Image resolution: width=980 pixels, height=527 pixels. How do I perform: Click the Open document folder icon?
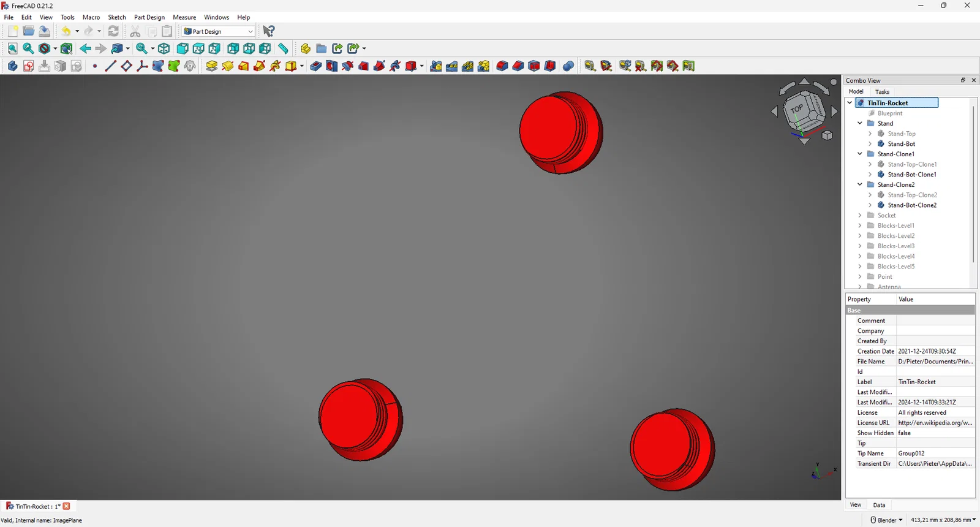coord(28,31)
